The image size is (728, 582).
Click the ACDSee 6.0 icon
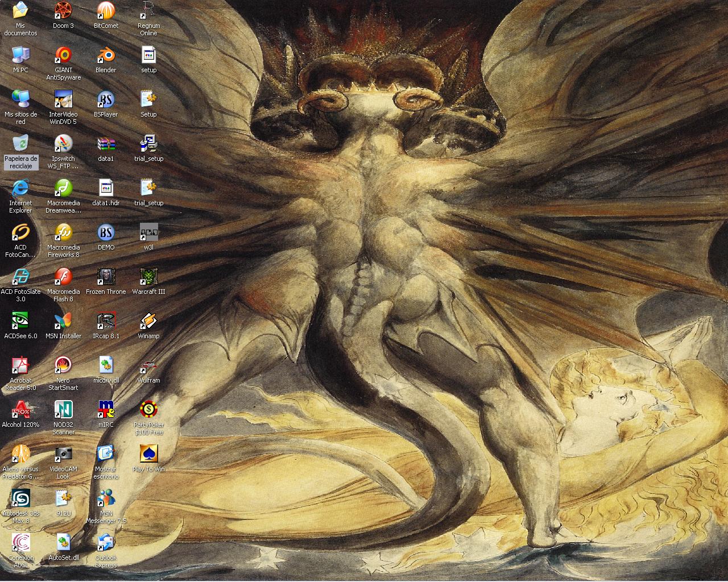click(x=20, y=321)
